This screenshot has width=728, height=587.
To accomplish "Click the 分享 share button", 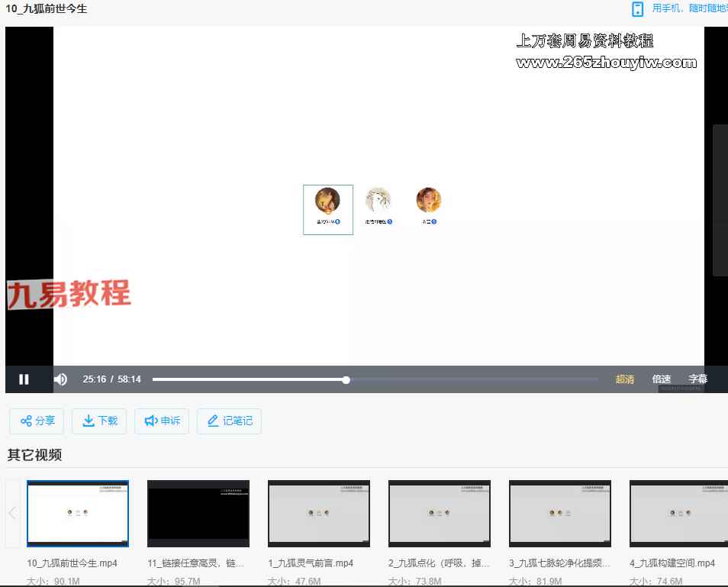I will click(x=37, y=421).
